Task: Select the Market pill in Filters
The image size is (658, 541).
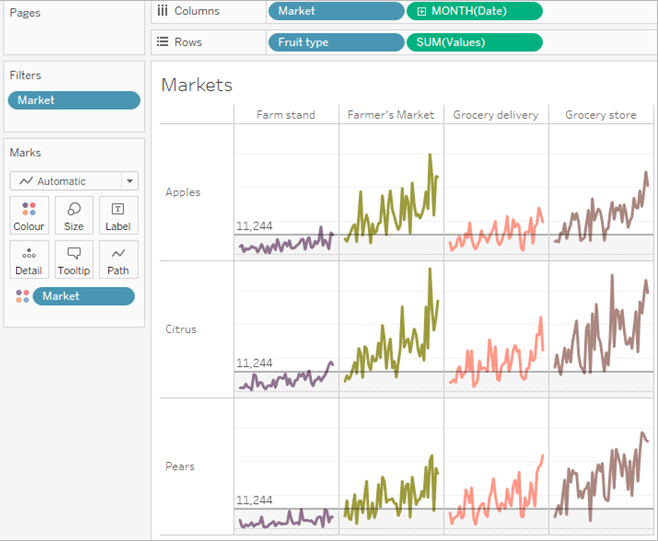Action: [74, 100]
